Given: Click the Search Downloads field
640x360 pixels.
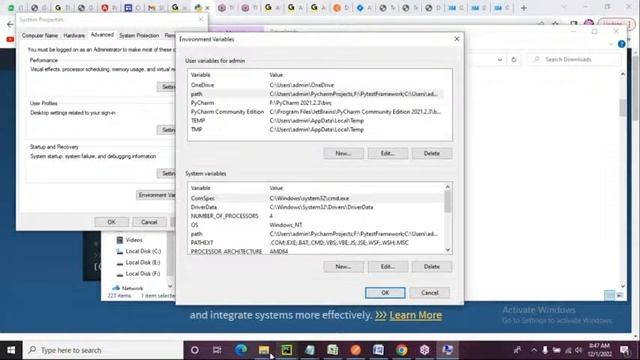Looking at the screenshot, I should coord(574,60).
